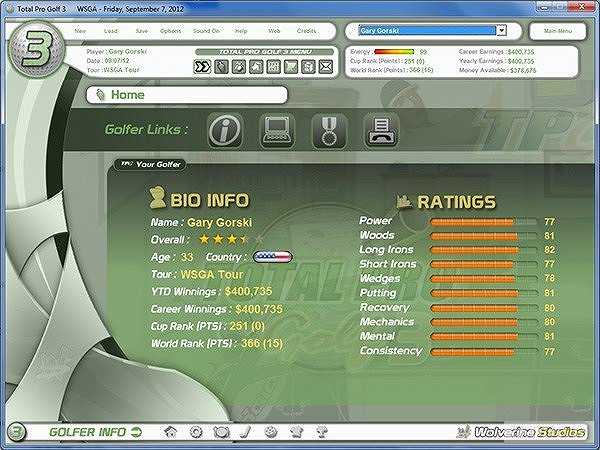Click the Money Available $378,676 text
This screenshot has width=600, height=450.
pyautogui.click(x=497, y=70)
